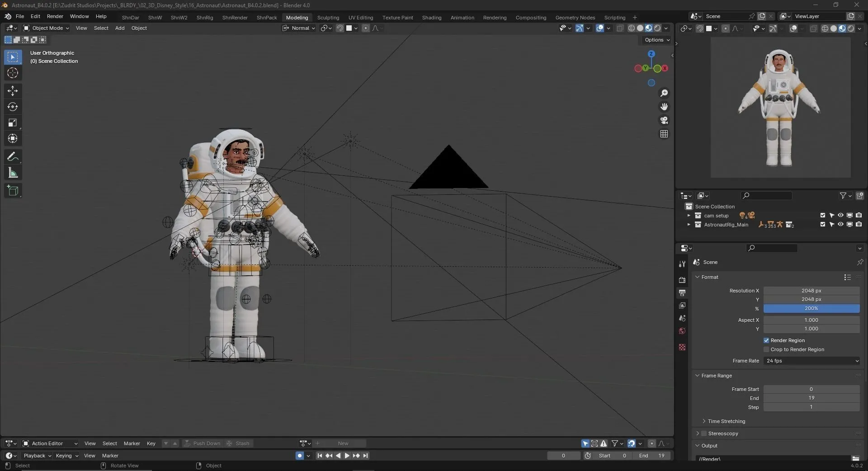Create a New action in the Action Editor
Image resolution: width=868 pixels, height=471 pixels.
(344, 443)
